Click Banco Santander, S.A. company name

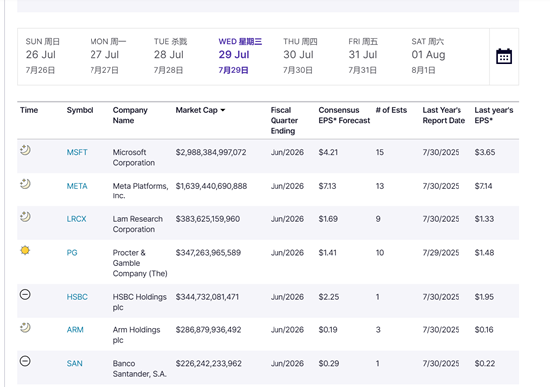pos(140,368)
